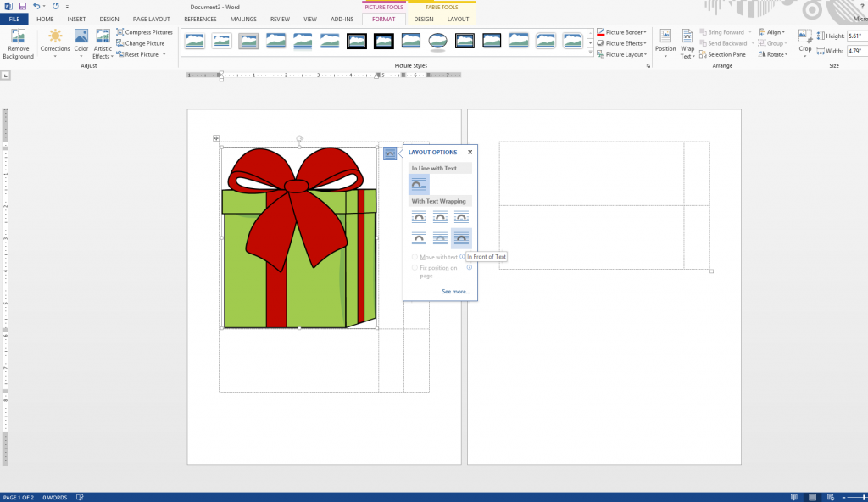Open the Rotate dropdown
868x502 pixels.
773,54
